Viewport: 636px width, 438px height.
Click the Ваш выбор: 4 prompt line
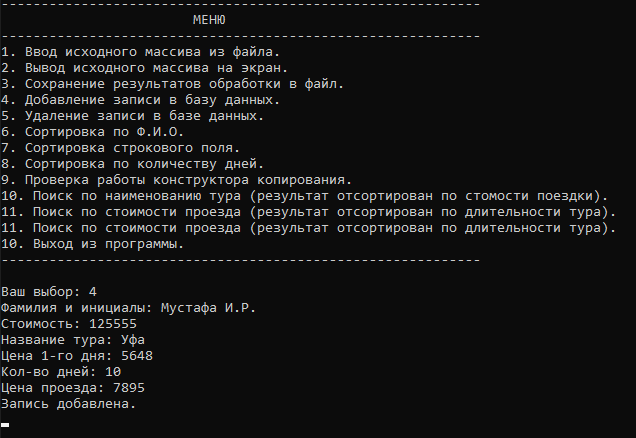(49, 292)
